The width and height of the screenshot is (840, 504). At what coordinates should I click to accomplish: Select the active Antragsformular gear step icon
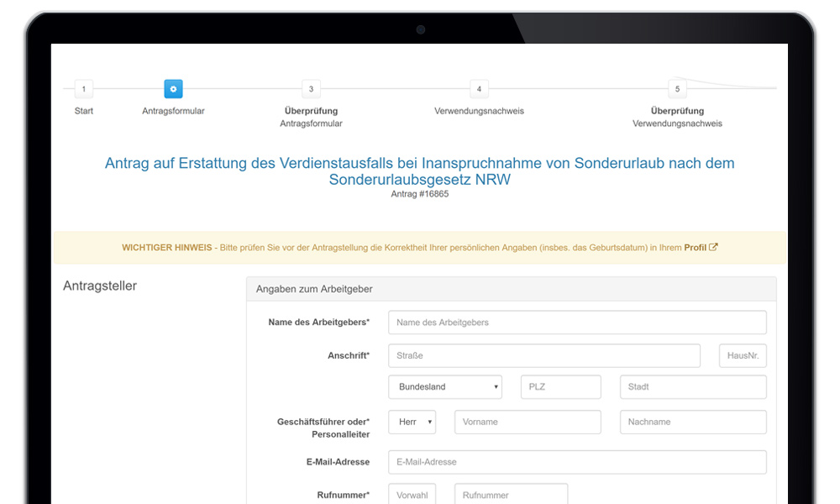click(x=173, y=89)
